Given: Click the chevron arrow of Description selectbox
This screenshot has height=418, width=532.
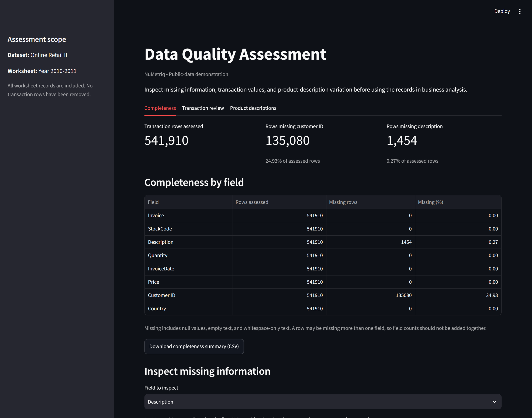Looking at the screenshot, I should click(494, 402).
